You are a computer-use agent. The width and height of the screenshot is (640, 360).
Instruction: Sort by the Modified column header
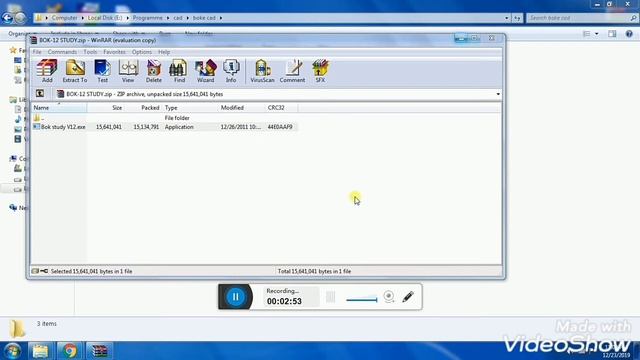click(242, 108)
